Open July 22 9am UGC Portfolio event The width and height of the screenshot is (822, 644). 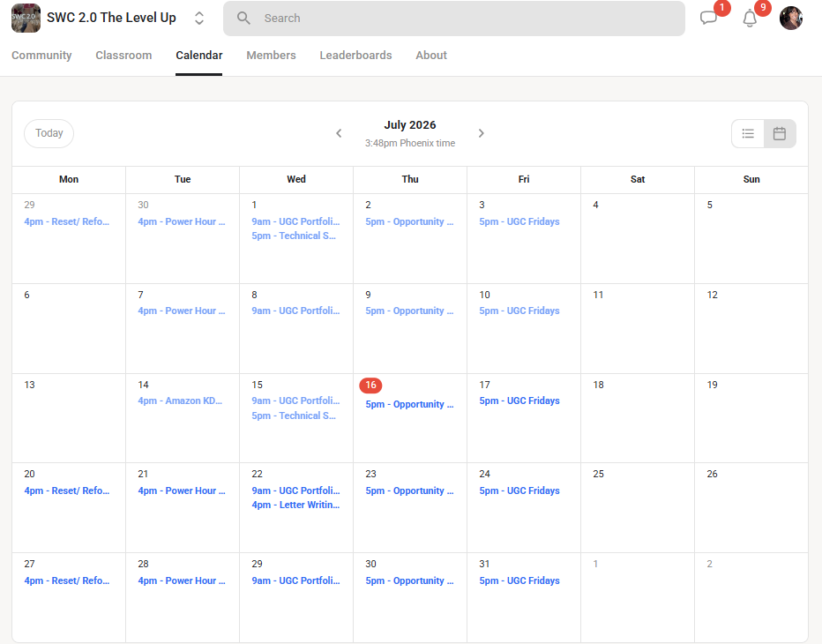coord(295,490)
